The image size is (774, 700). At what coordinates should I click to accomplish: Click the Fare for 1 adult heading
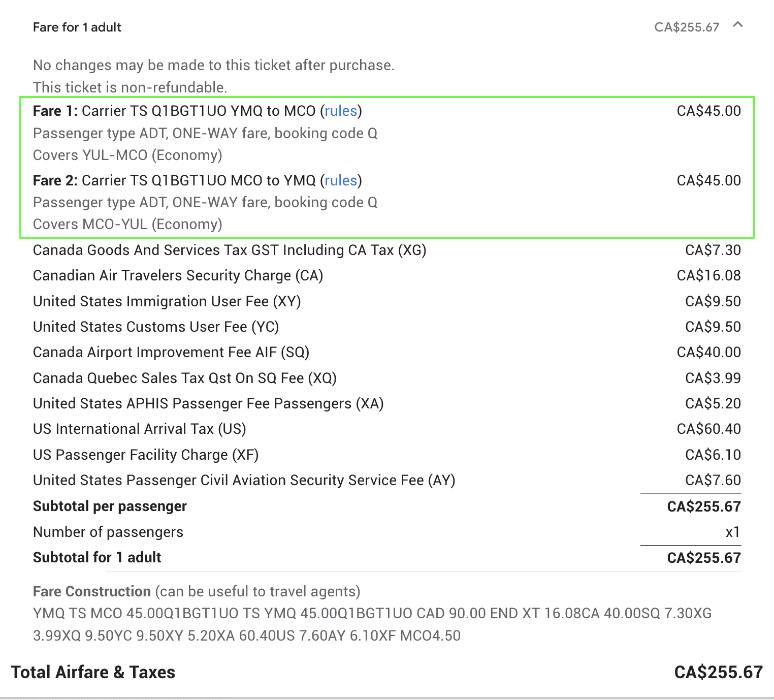point(77,27)
